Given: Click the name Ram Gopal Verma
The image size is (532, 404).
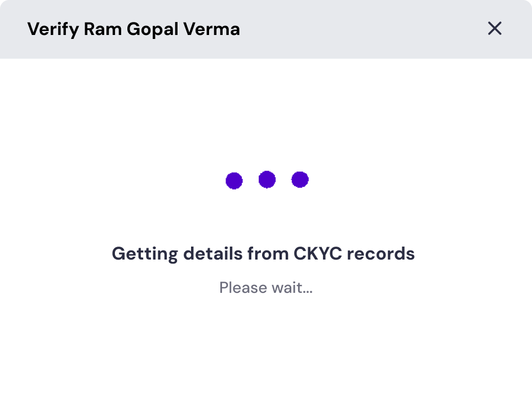Looking at the screenshot, I should point(163,29).
